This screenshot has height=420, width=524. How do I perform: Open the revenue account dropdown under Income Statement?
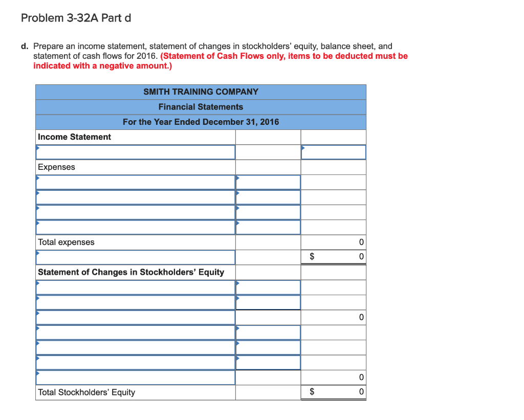point(135,152)
